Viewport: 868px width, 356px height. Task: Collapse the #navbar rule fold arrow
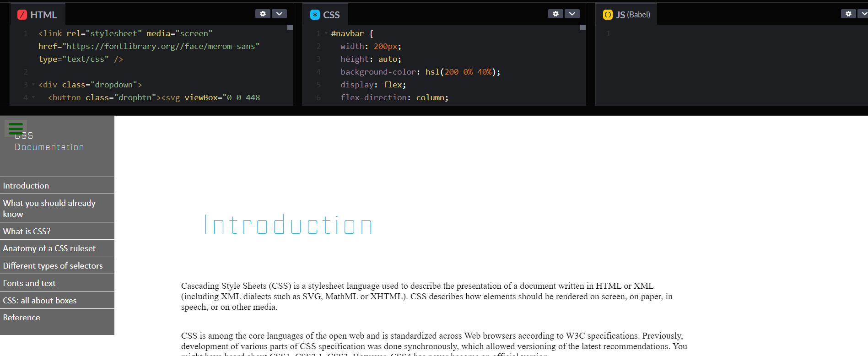(326, 33)
